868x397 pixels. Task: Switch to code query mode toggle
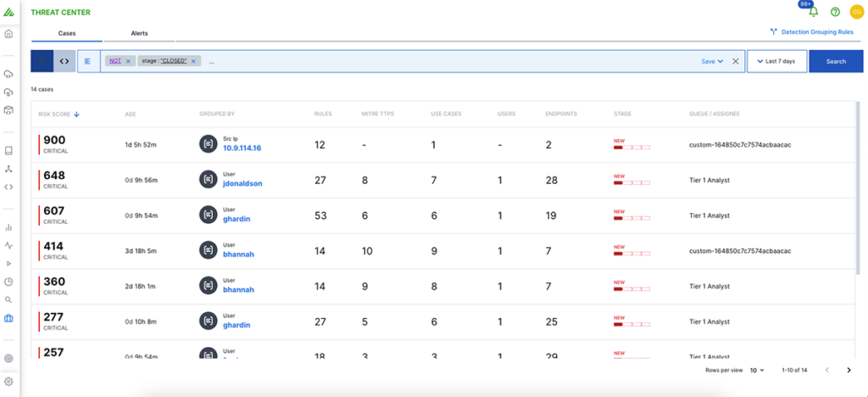[x=64, y=61]
